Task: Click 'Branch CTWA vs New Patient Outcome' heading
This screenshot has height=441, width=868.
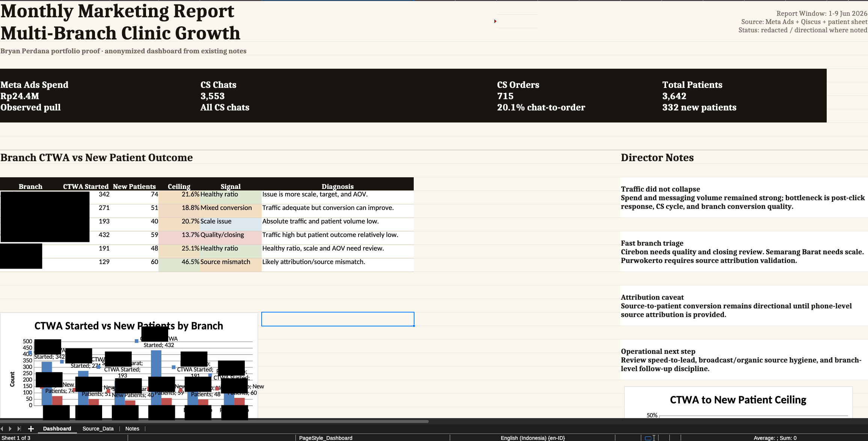Action: coord(96,158)
